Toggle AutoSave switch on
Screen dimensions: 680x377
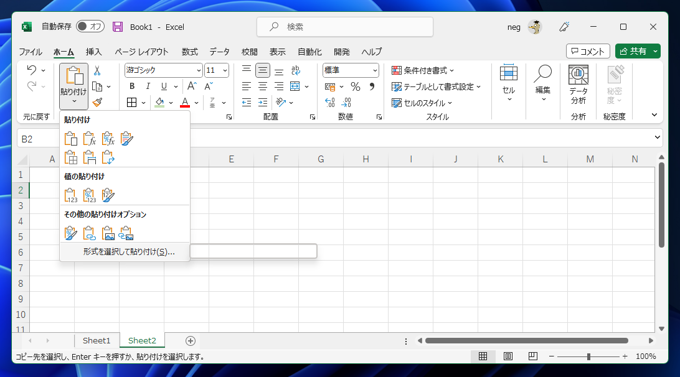pyautogui.click(x=90, y=26)
